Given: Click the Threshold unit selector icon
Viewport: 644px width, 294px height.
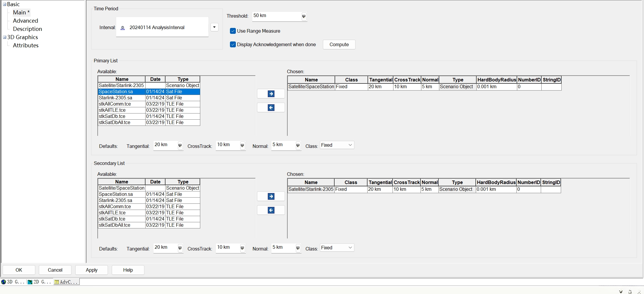Looking at the screenshot, I should [x=304, y=16].
